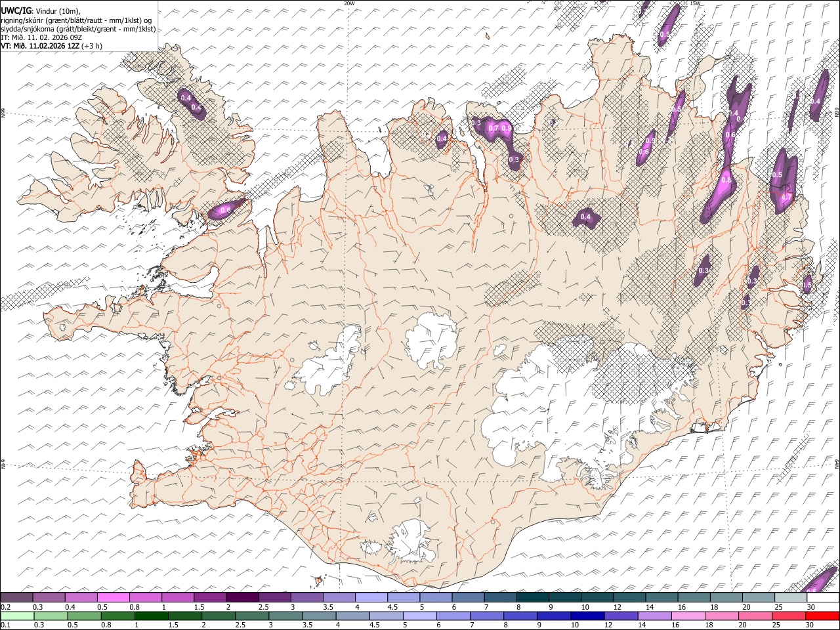
Task: Pick the lower legend swatch starting at 12
Action: point(620,616)
